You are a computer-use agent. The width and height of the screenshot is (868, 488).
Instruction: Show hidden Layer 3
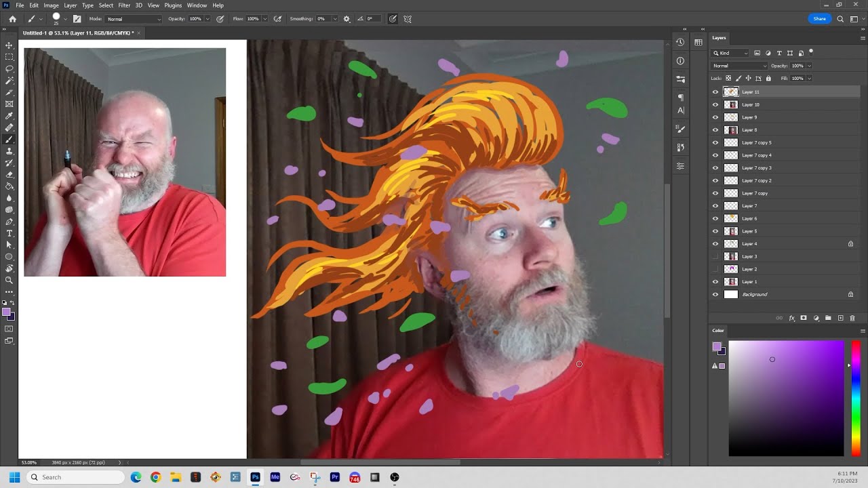pyautogui.click(x=715, y=256)
